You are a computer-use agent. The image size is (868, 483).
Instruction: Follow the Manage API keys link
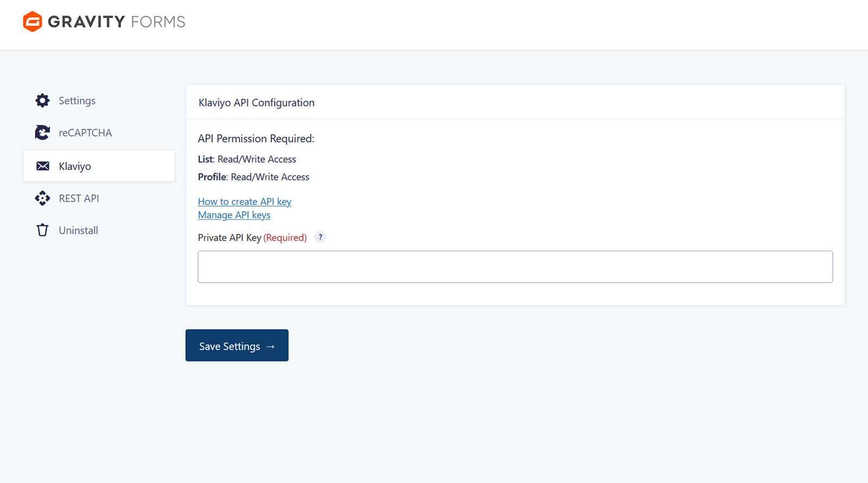tap(234, 215)
